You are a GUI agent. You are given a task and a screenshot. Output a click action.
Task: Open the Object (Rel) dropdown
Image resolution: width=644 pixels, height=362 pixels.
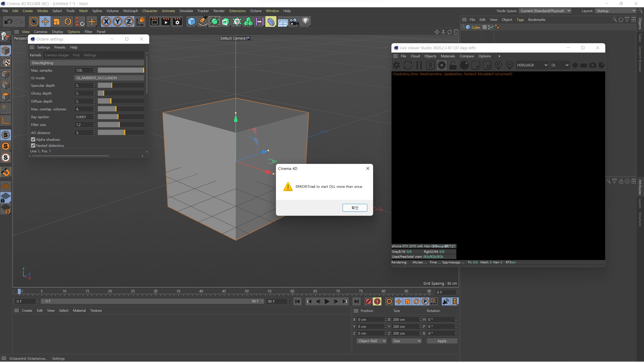click(371, 341)
